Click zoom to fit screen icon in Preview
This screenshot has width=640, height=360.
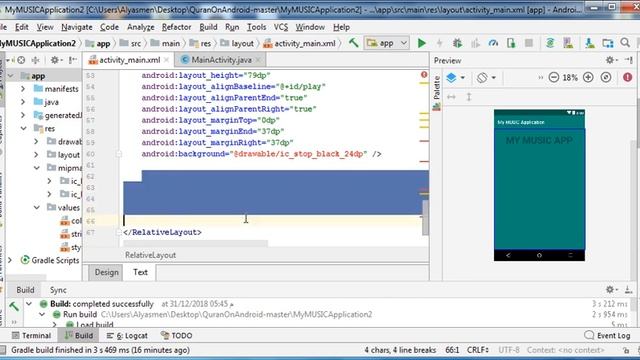(x=606, y=77)
